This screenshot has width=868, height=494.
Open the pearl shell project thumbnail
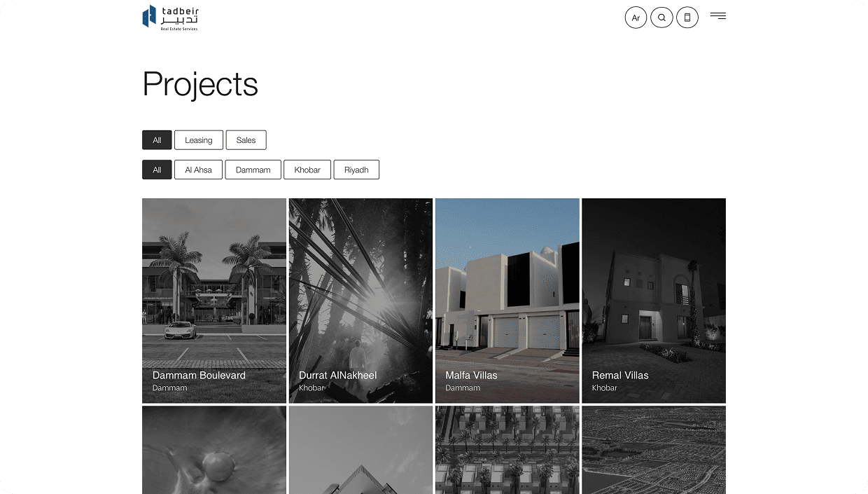[x=214, y=450]
